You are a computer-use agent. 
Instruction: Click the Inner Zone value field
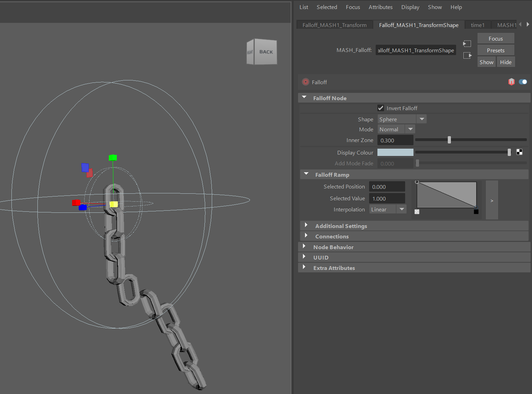click(395, 140)
